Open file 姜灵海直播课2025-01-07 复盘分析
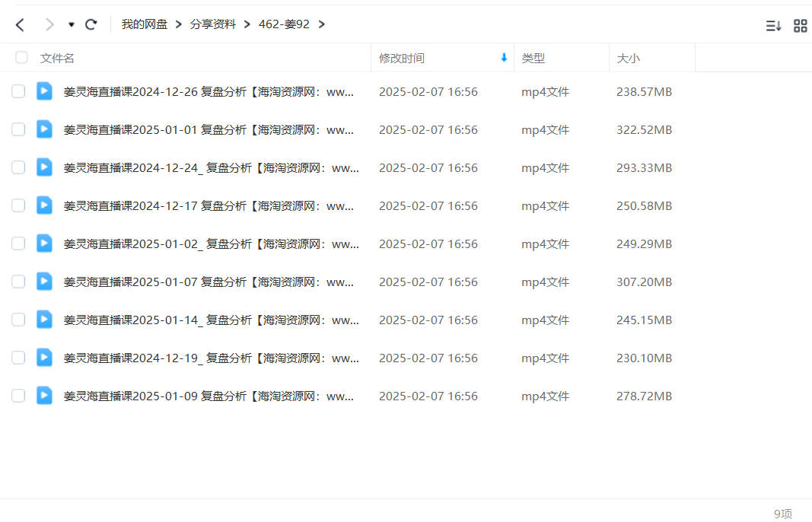Screen dimensions: 812x522 click(209, 282)
